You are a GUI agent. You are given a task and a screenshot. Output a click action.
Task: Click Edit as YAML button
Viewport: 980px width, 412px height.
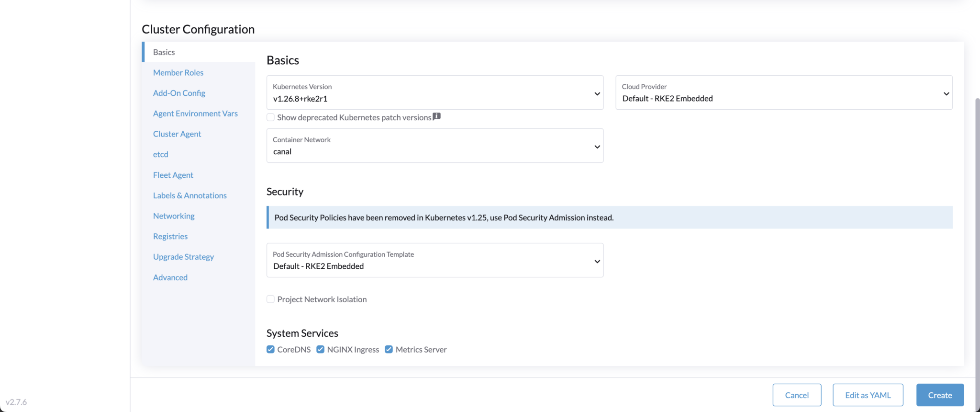(868, 395)
